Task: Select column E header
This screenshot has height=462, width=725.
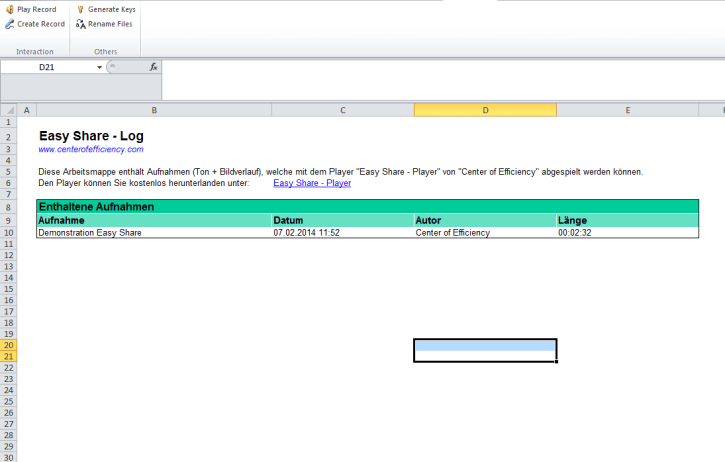Action: pos(627,111)
